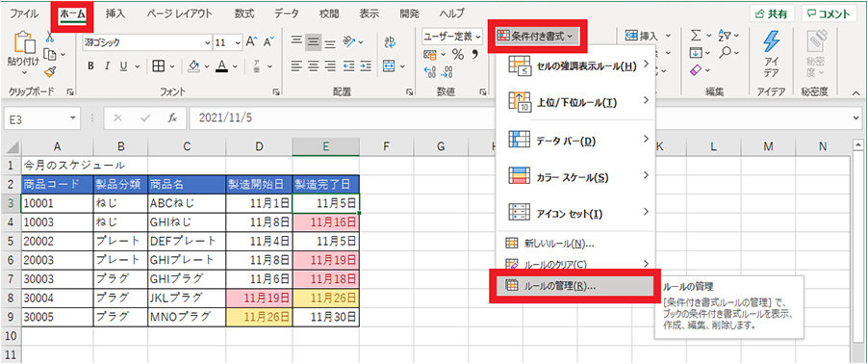Collapse the ribbon with chevron

(x=855, y=92)
